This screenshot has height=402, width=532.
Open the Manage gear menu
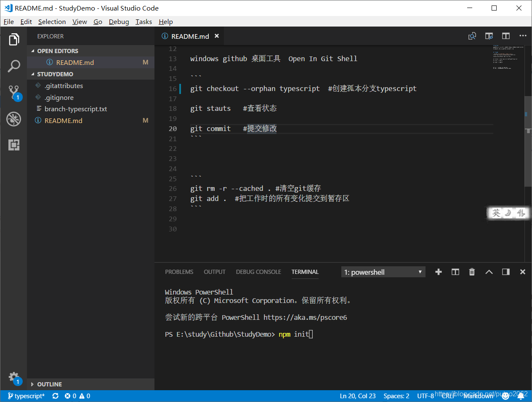(14, 377)
